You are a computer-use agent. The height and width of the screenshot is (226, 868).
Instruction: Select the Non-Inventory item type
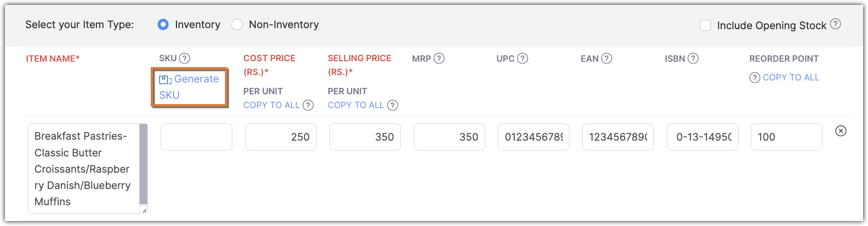coord(237,24)
